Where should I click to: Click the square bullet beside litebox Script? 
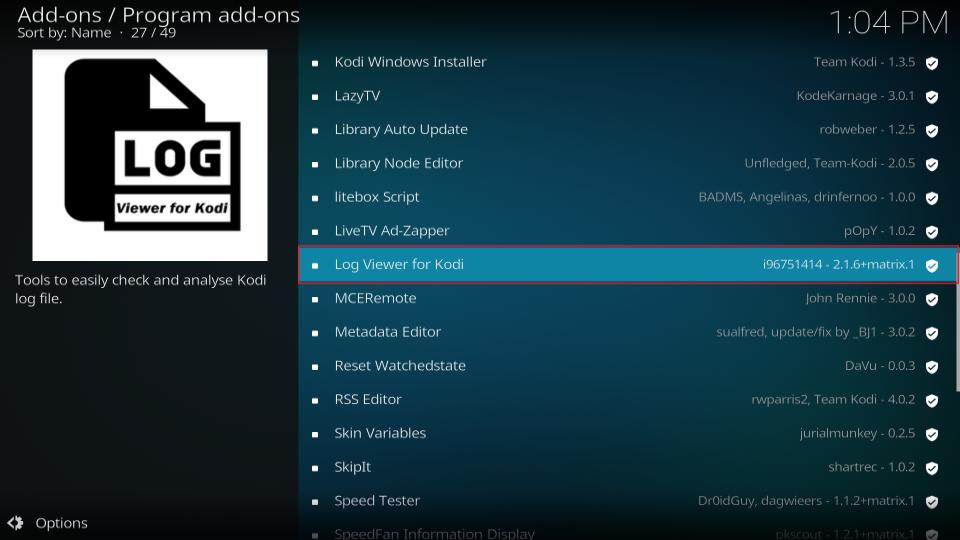pos(315,198)
